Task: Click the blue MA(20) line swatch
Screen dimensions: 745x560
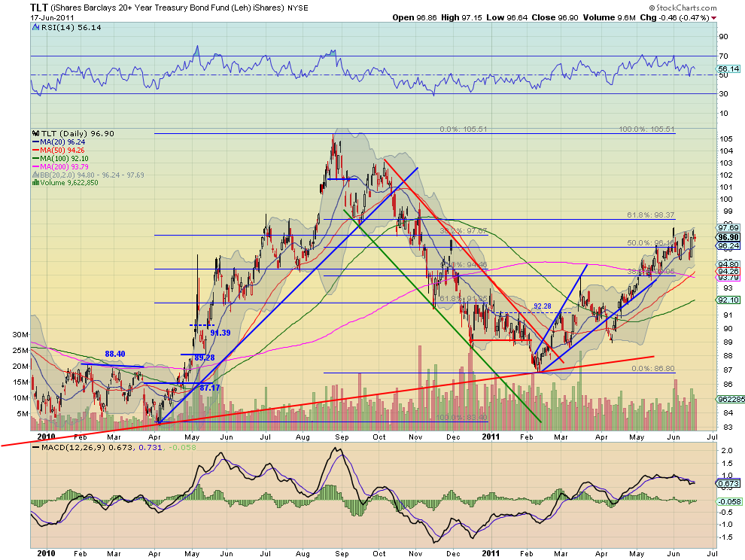Action: [x=35, y=142]
